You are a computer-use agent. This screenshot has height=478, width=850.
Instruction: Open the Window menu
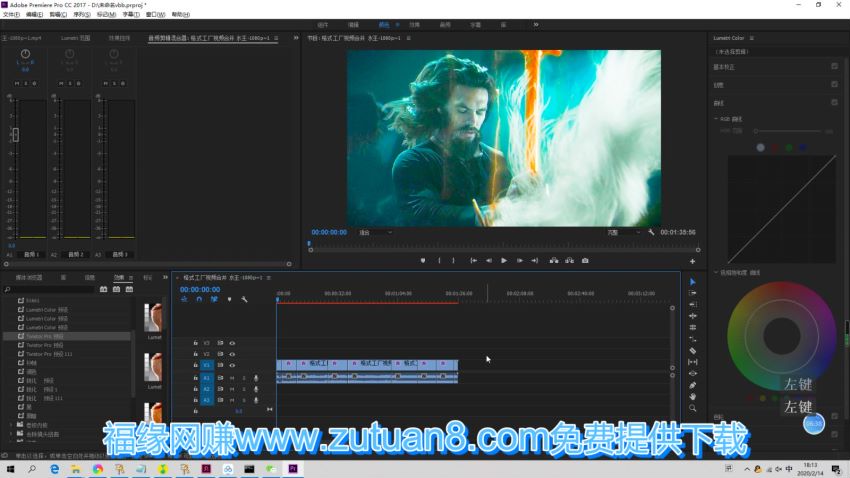[156, 15]
